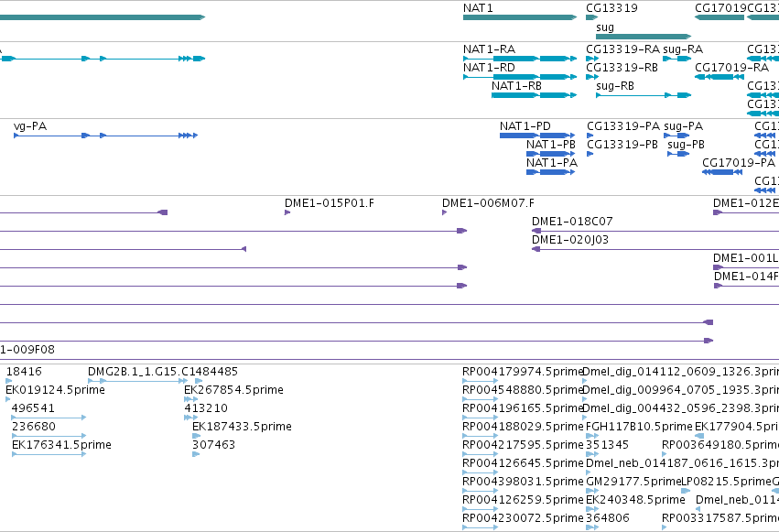Select the RP004188029.5prime EST

coord(480,436)
